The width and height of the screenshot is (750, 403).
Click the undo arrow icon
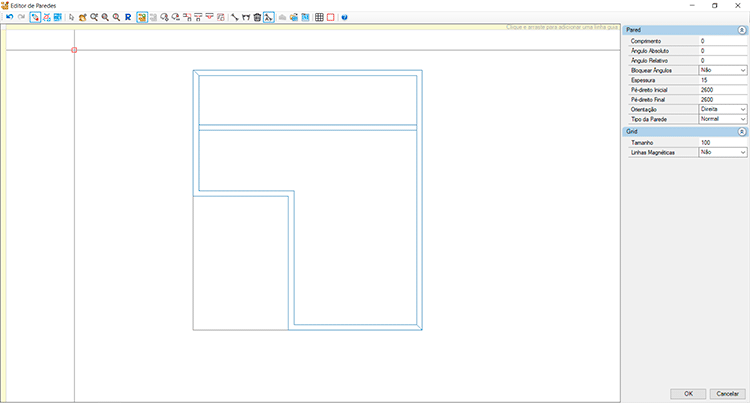9,17
